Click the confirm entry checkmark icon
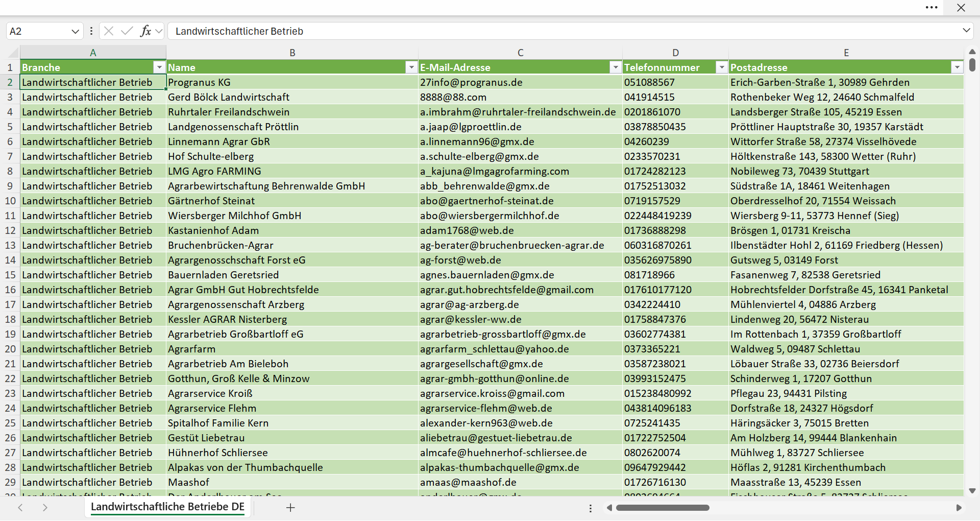Viewport: 980px width, 521px height. click(x=127, y=31)
